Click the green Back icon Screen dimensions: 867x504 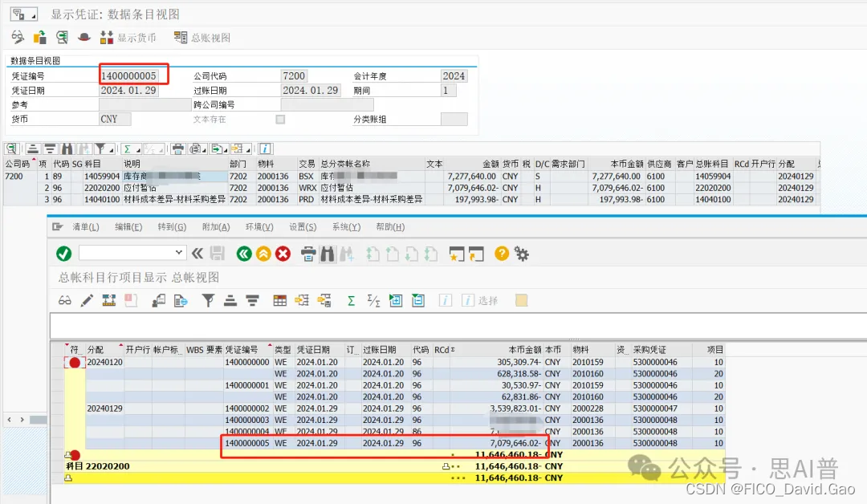tap(244, 254)
